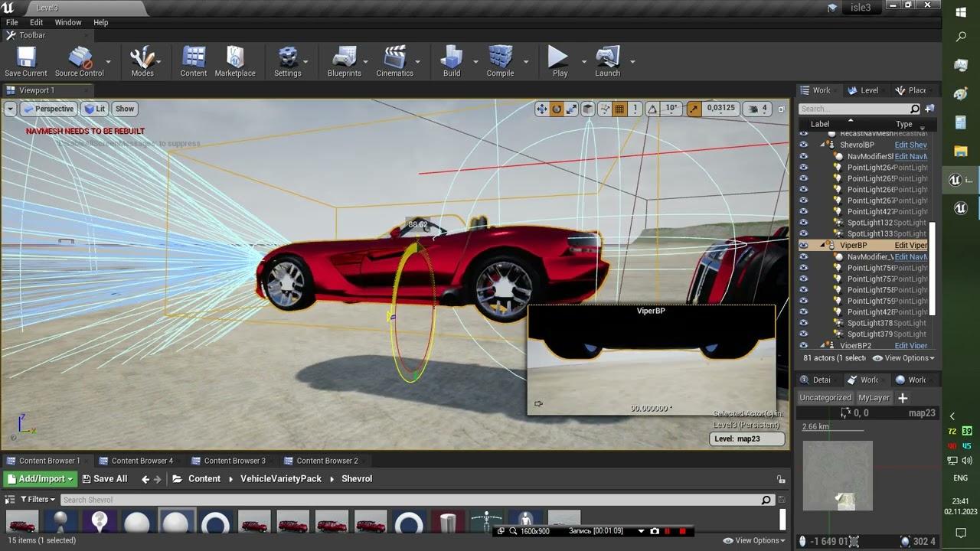Toggle visibility of PointLight264

point(804,168)
